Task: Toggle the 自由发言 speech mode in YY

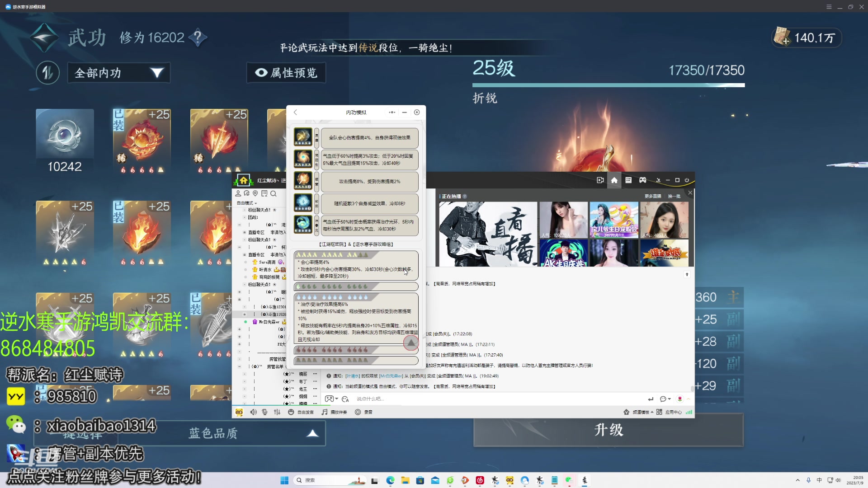Action: pyautogui.click(x=301, y=412)
